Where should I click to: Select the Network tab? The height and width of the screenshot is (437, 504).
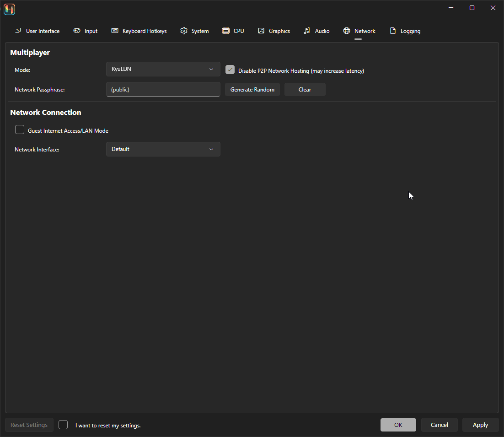(359, 31)
